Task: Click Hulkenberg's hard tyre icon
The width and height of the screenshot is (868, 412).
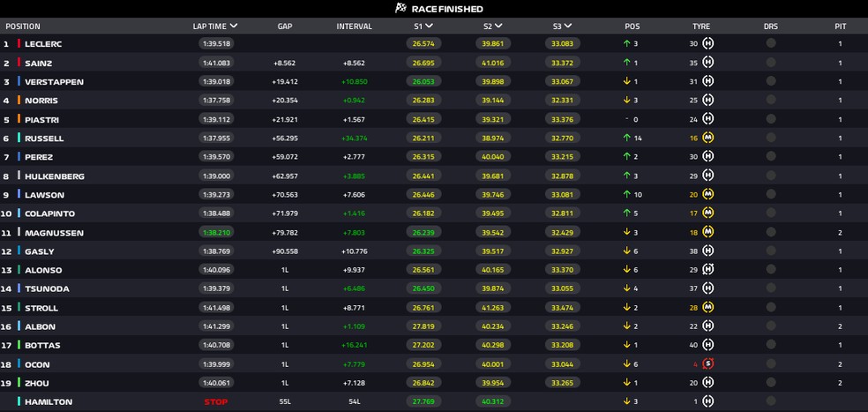Action: (x=707, y=175)
